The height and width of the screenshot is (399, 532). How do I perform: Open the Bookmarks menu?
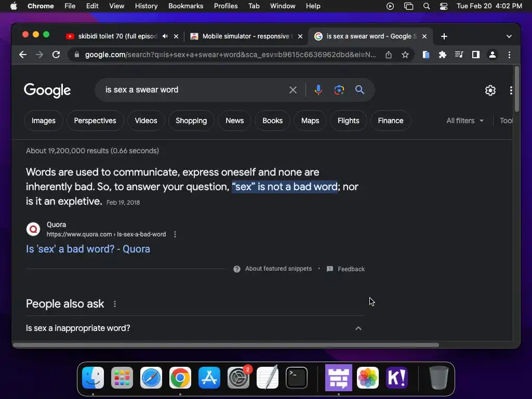pyautogui.click(x=185, y=6)
